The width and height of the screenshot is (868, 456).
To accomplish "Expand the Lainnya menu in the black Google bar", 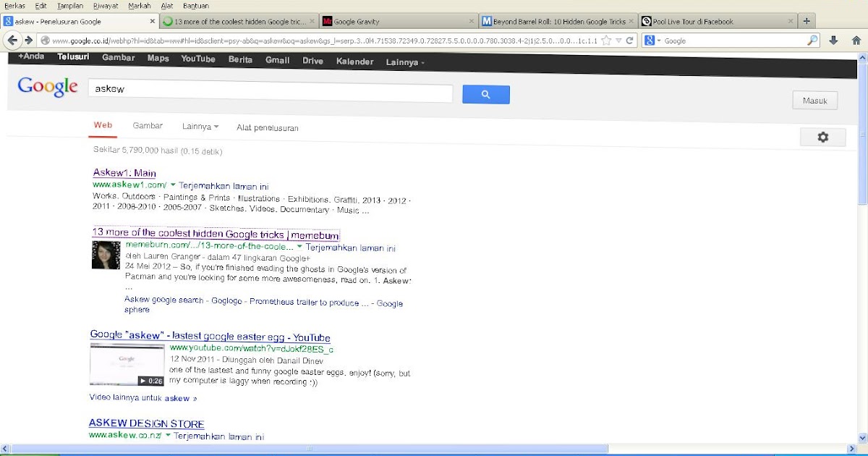I will pyautogui.click(x=405, y=63).
